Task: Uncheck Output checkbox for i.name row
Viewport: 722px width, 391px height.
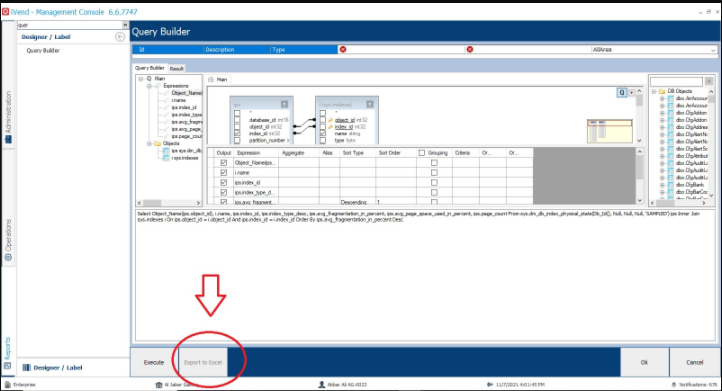Action: coord(223,172)
